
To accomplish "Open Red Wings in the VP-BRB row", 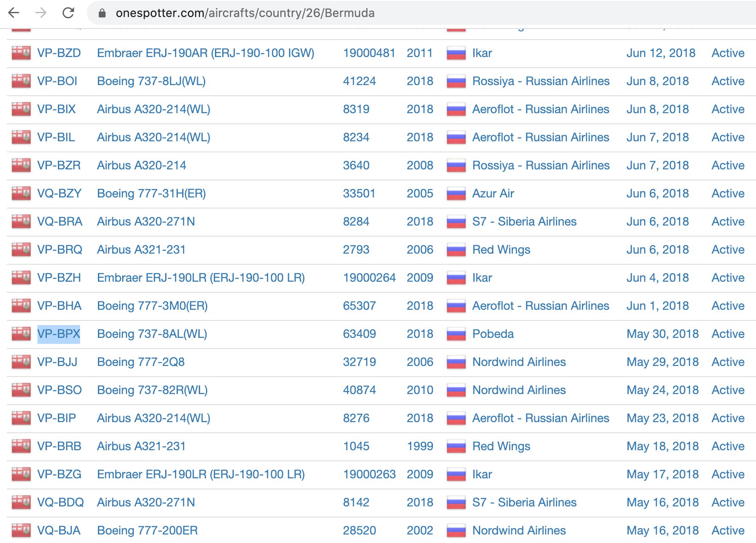I will [x=501, y=446].
